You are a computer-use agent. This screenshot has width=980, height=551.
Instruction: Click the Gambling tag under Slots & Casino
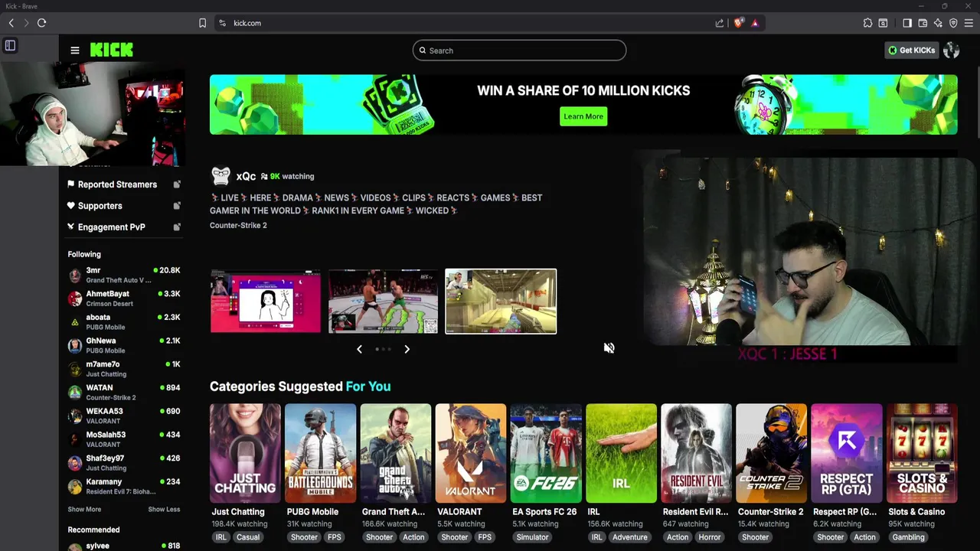909,537
